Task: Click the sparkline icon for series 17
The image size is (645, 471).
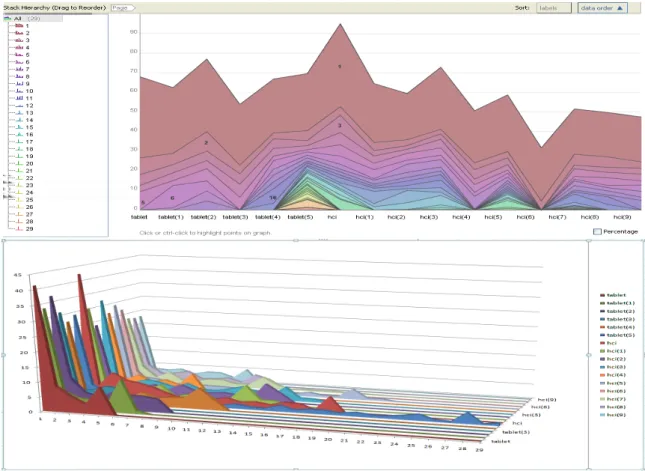Action: point(19,142)
